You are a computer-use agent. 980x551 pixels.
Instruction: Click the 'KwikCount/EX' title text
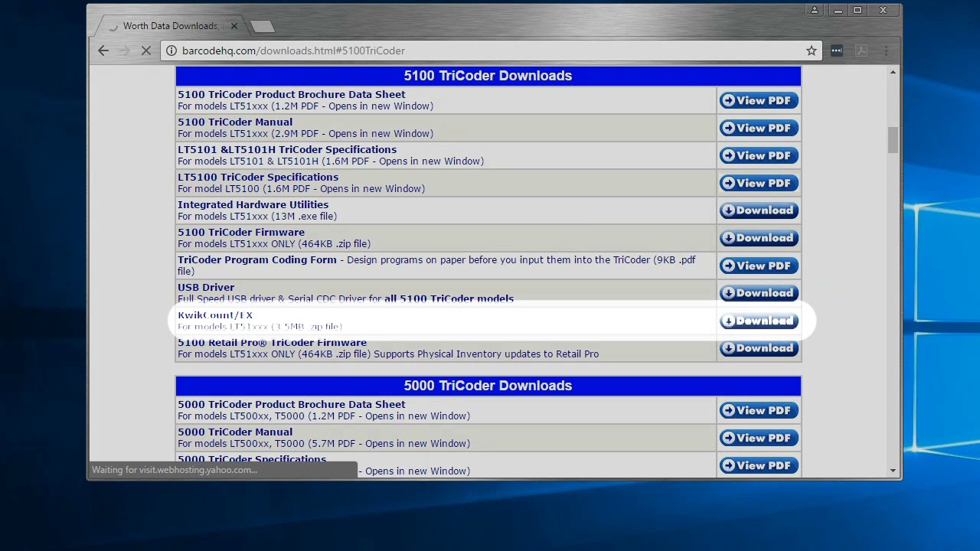[215, 315]
